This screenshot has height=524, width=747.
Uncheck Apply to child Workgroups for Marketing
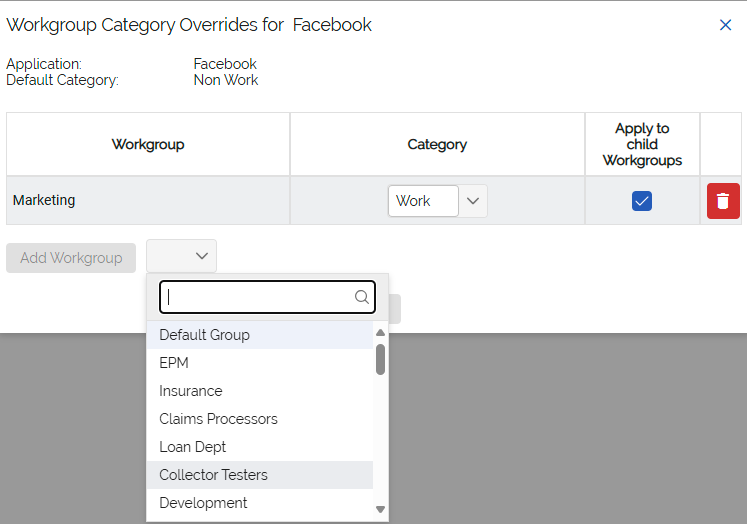642,201
